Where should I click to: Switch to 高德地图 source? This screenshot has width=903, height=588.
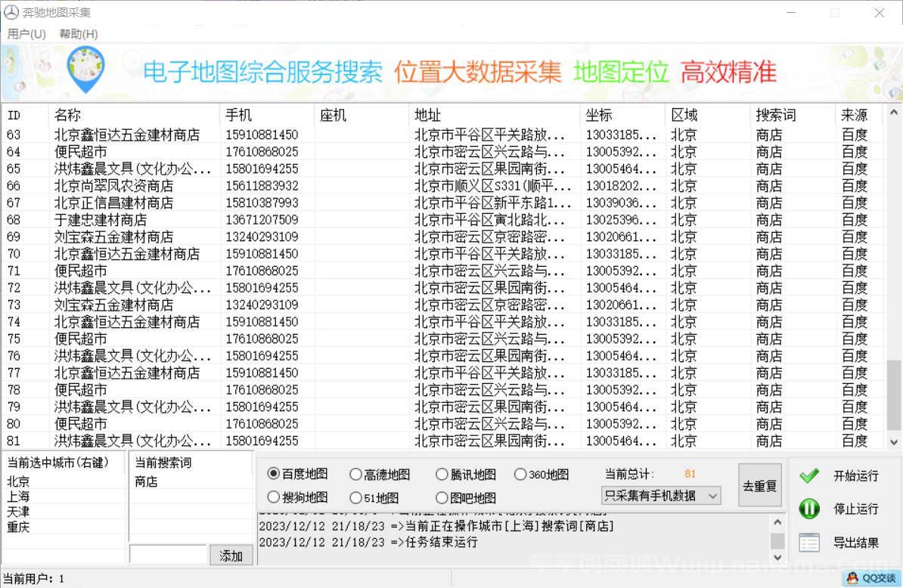355,474
